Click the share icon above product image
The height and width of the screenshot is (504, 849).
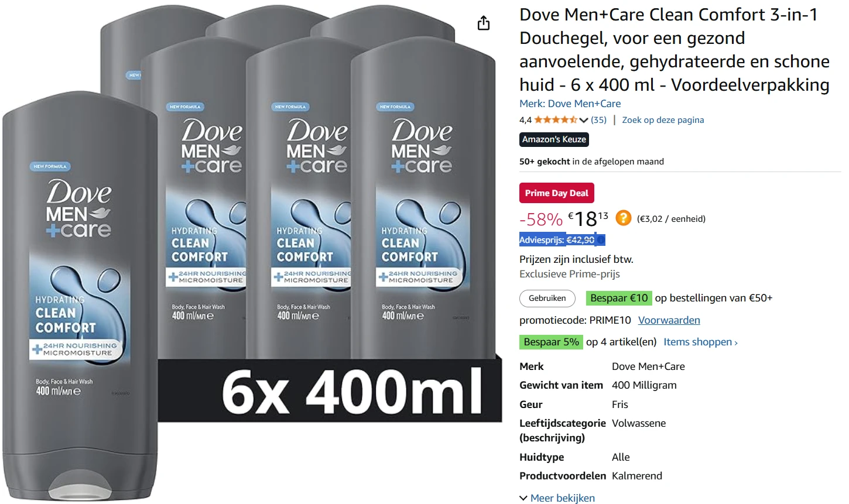click(x=484, y=23)
